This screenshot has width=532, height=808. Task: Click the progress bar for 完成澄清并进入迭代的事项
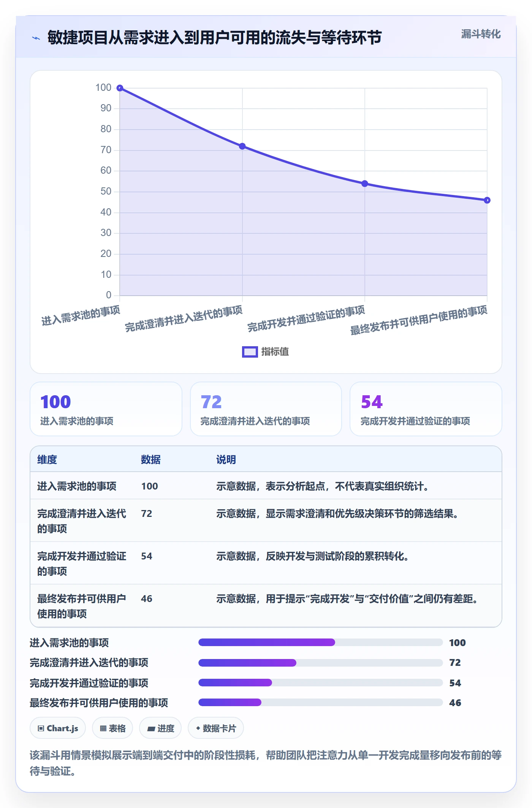[320, 663]
